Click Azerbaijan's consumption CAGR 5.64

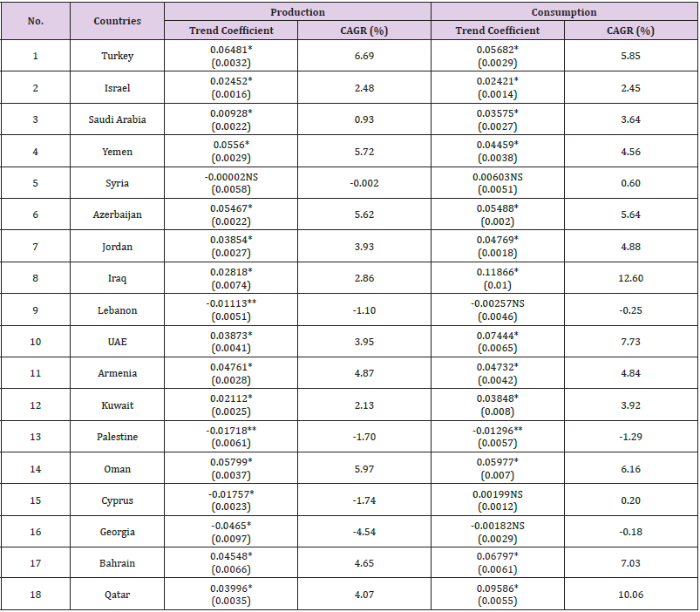pos(630,214)
